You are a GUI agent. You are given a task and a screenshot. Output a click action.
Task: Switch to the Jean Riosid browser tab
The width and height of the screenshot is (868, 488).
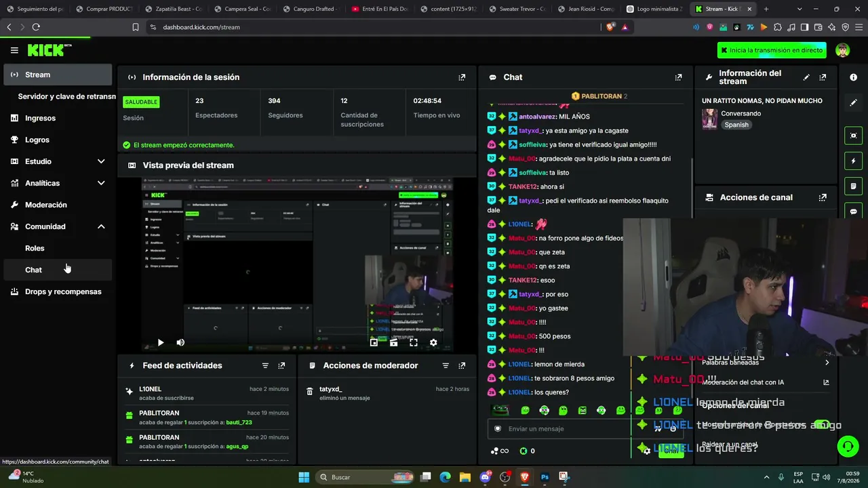click(585, 9)
